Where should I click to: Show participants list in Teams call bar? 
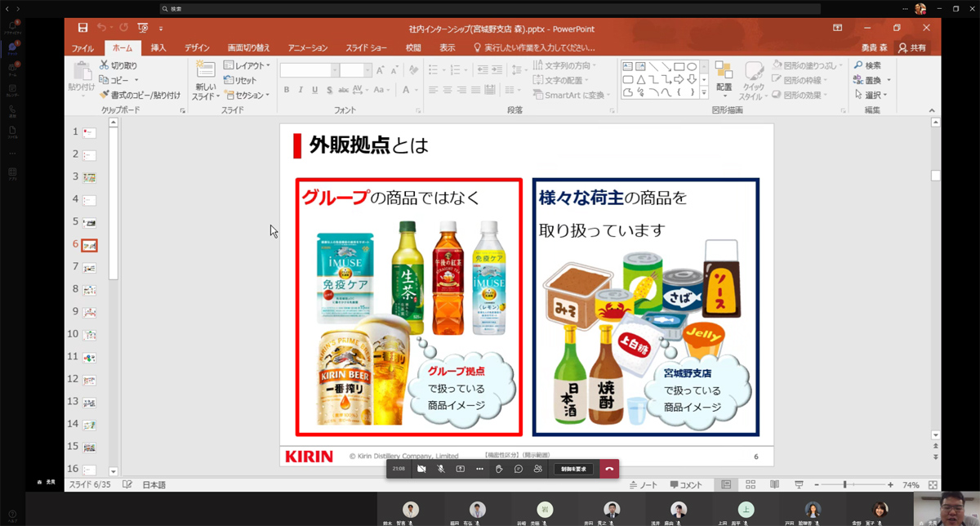537,469
